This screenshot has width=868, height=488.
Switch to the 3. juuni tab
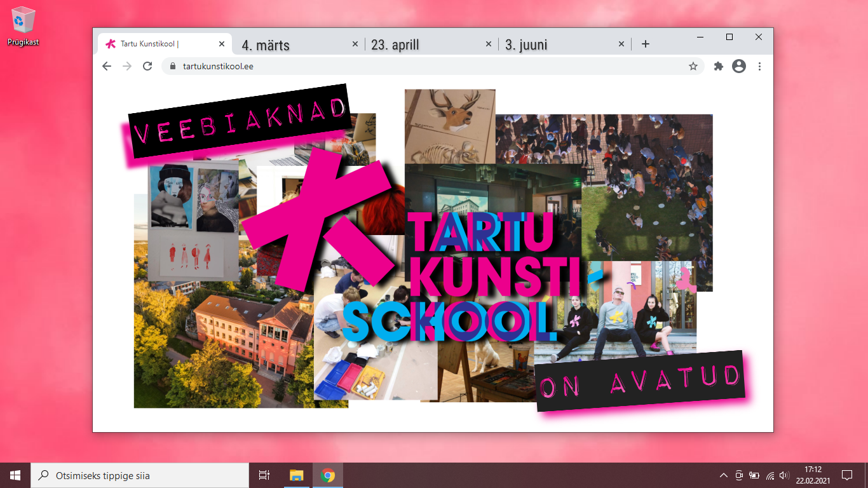(558, 44)
